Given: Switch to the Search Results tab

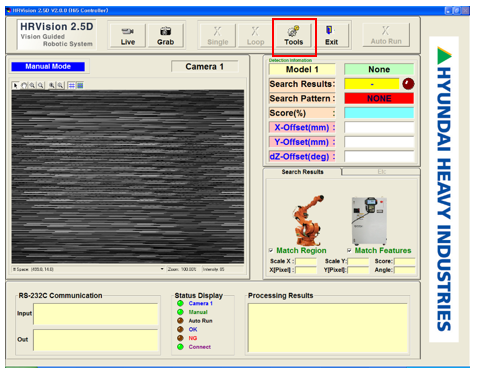Looking at the screenshot, I should (x=302, y=172).
